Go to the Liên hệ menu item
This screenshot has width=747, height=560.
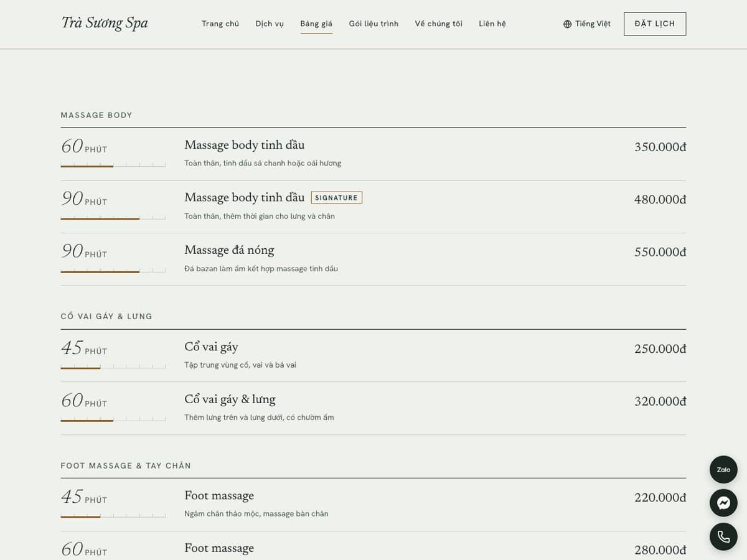point(492,24)
